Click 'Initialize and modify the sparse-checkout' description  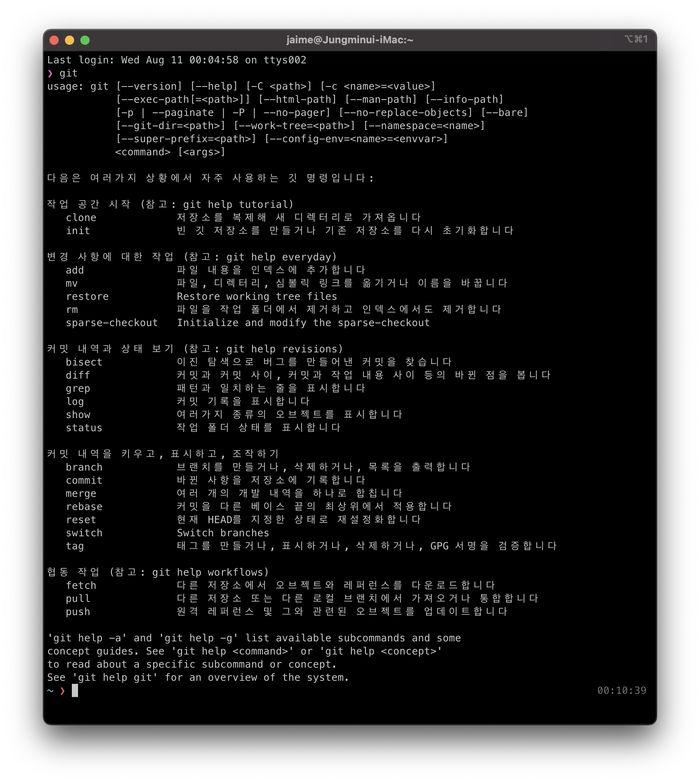[x=303, y=323]
